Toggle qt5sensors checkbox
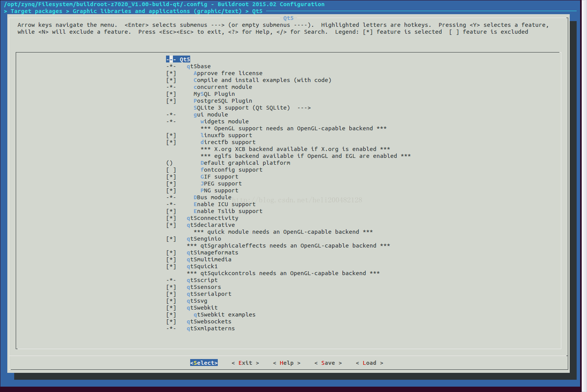587x392 pixels. [x=171, y=287]
